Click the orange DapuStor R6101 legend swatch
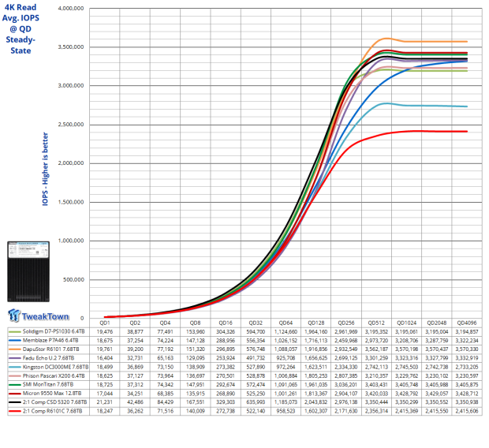 point(10,349)
